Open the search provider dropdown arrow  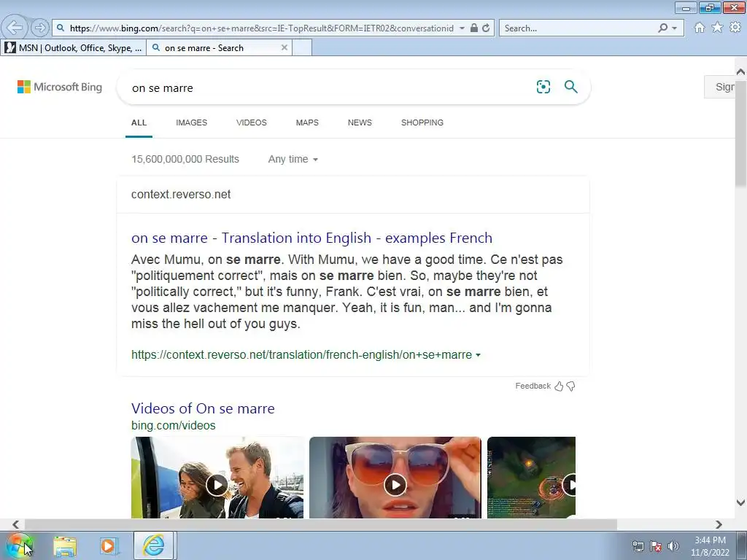[x=674, y=28]
